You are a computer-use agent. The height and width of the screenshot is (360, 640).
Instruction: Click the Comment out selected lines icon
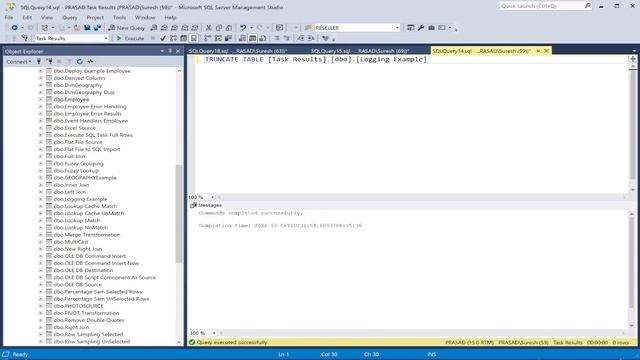pos(276,38)
